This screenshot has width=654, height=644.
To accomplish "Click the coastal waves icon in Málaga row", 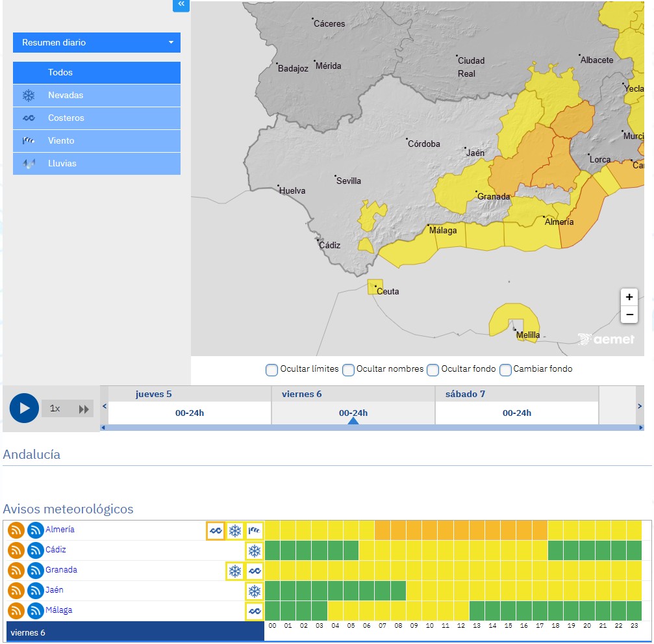I will [x=255, y=612].
